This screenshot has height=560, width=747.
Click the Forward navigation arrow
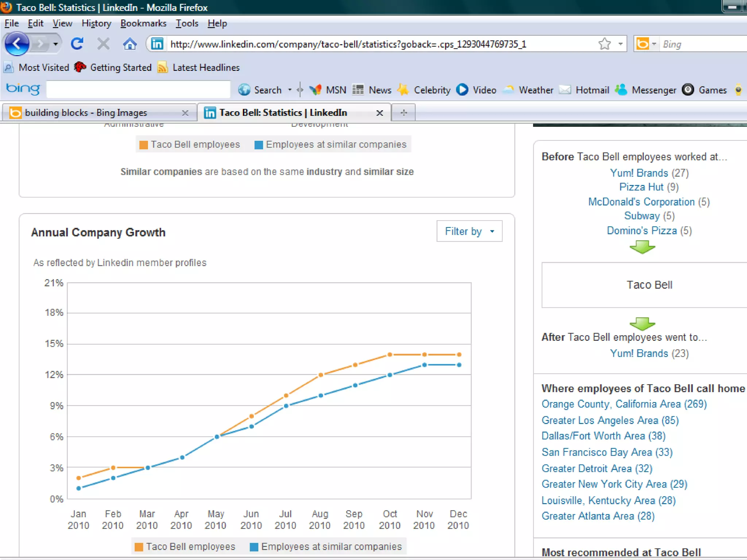40,44
